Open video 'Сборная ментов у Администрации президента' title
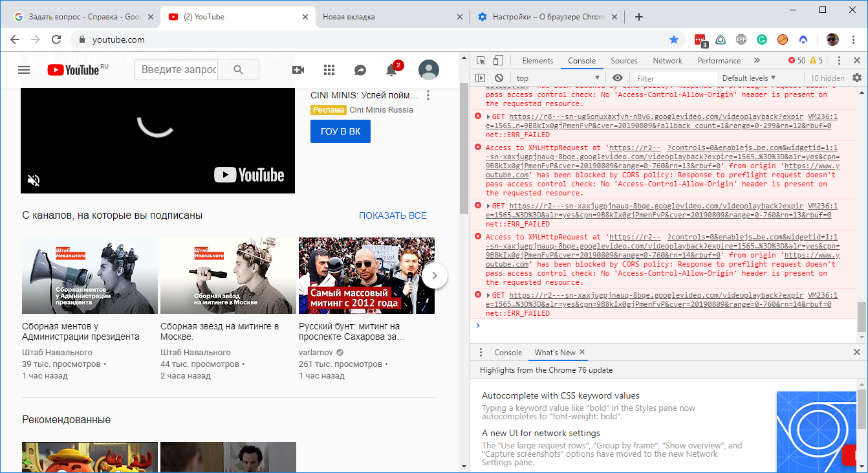The height and width of the screenshot is (473, 868). pos(81,331)
